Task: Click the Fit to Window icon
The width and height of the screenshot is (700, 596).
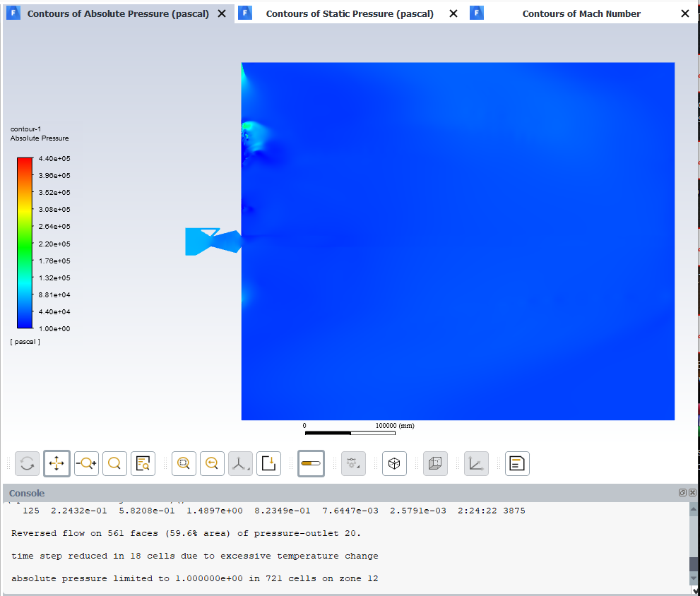Action: [x=184, y=463]
